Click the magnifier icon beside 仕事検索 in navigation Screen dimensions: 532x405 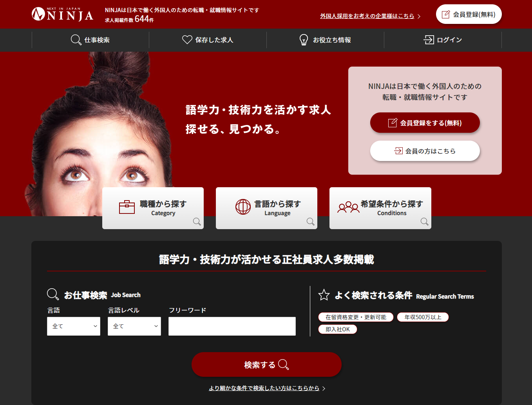(x=76, y=40)
